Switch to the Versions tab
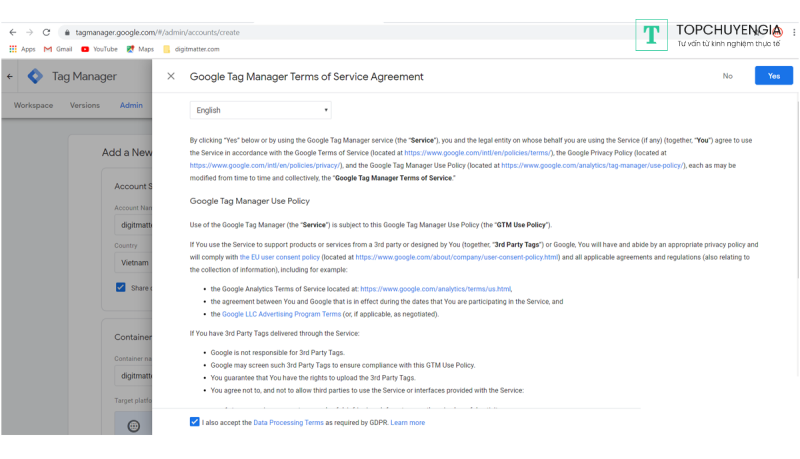 coord(85,105)
